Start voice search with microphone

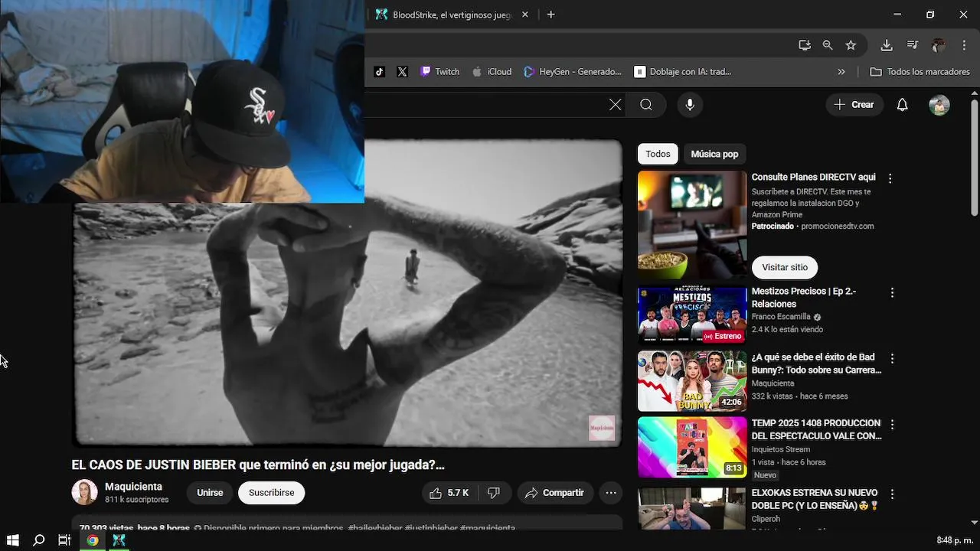click(690, 105)
